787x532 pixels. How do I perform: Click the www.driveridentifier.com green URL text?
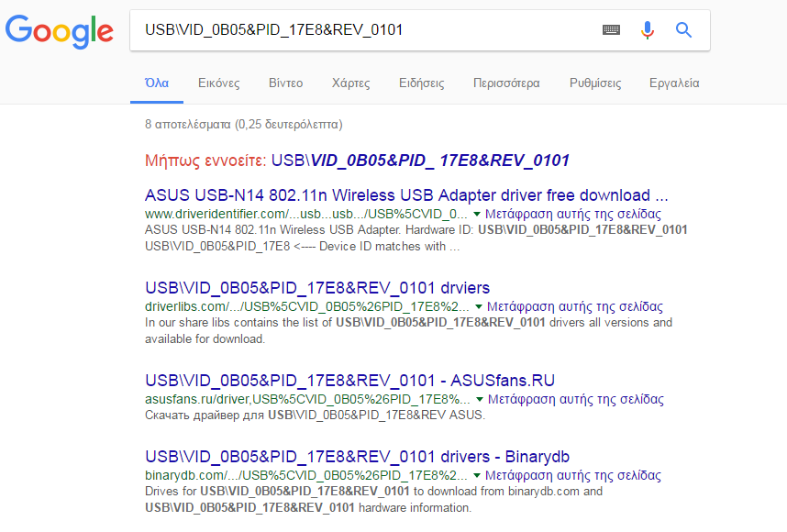pyautogui.click(x=306, y=215)
